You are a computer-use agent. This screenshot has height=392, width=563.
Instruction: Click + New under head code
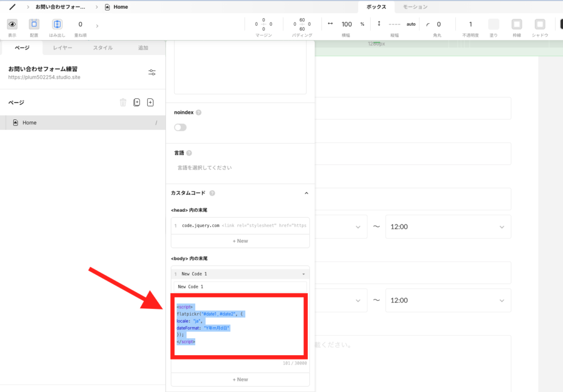(x=240, y=241)
